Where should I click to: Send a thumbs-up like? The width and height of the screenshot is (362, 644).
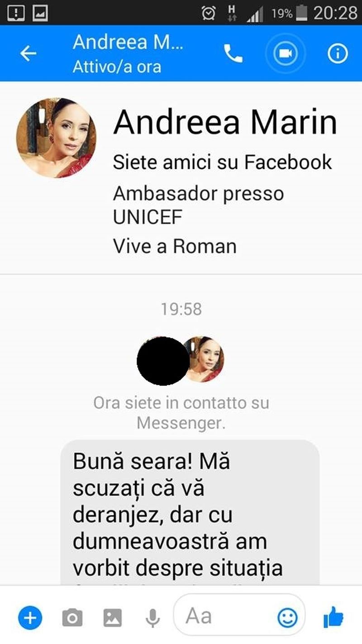(334, 617)
